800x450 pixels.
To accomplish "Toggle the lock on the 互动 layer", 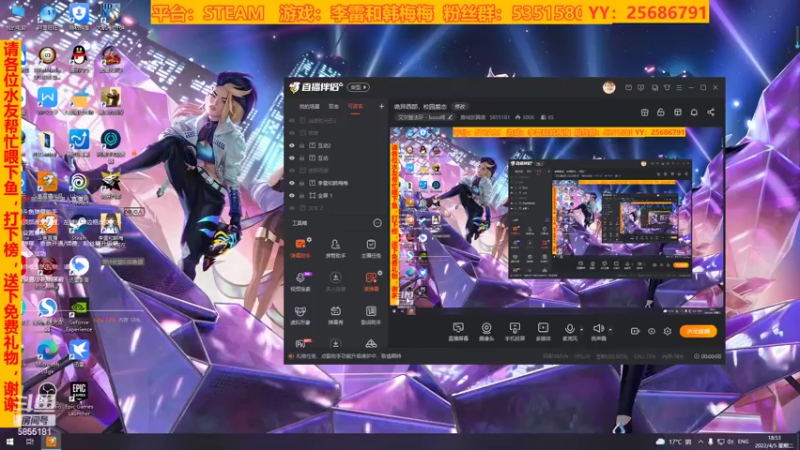I will 302,158.
